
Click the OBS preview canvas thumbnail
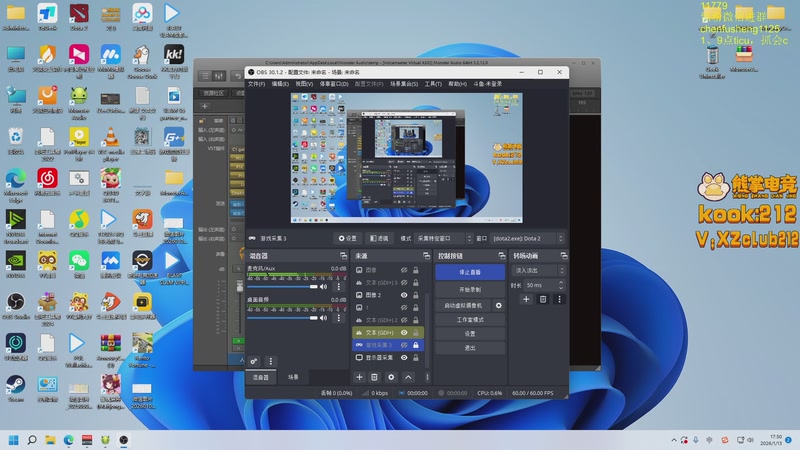click(407, 158)
